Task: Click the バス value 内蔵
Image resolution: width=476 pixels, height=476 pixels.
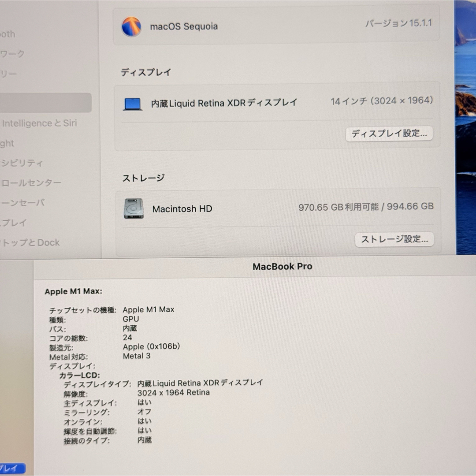Action: pos(130,328)
